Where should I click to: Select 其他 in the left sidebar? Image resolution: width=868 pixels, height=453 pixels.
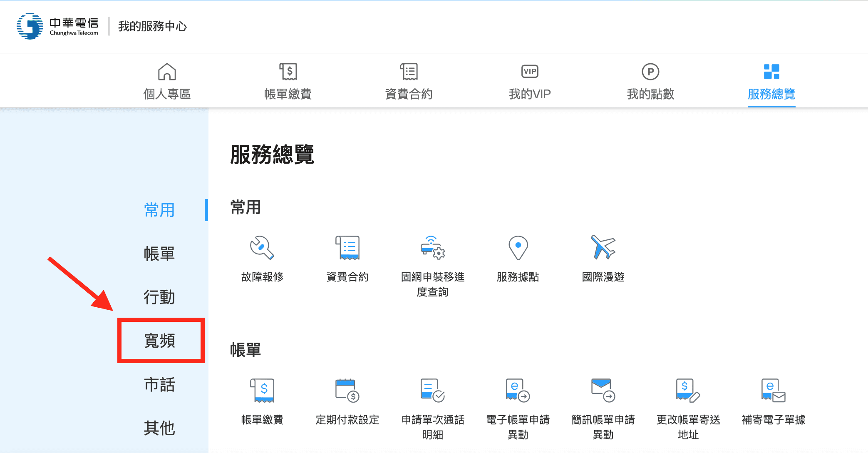(159, 428)
